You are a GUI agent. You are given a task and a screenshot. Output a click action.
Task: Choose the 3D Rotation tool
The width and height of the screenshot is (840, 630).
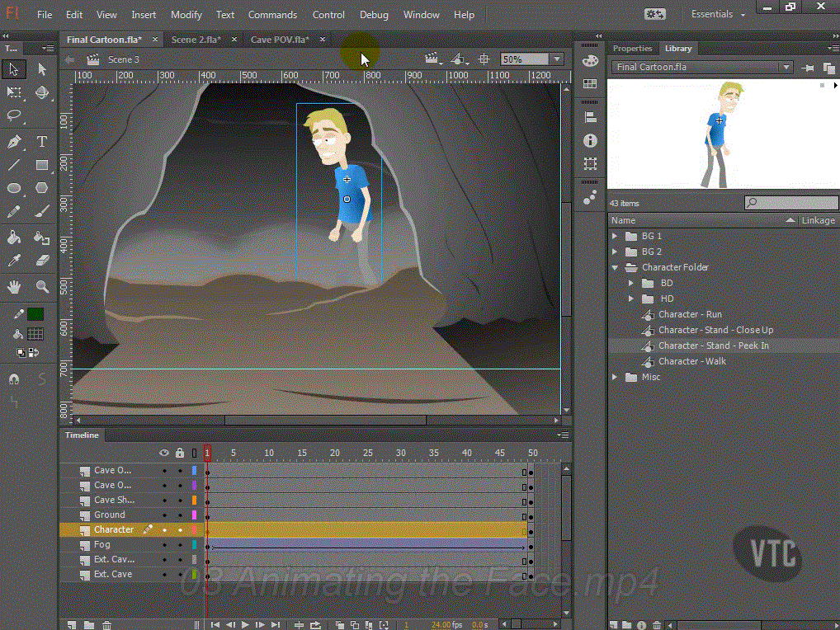point(42,92)
